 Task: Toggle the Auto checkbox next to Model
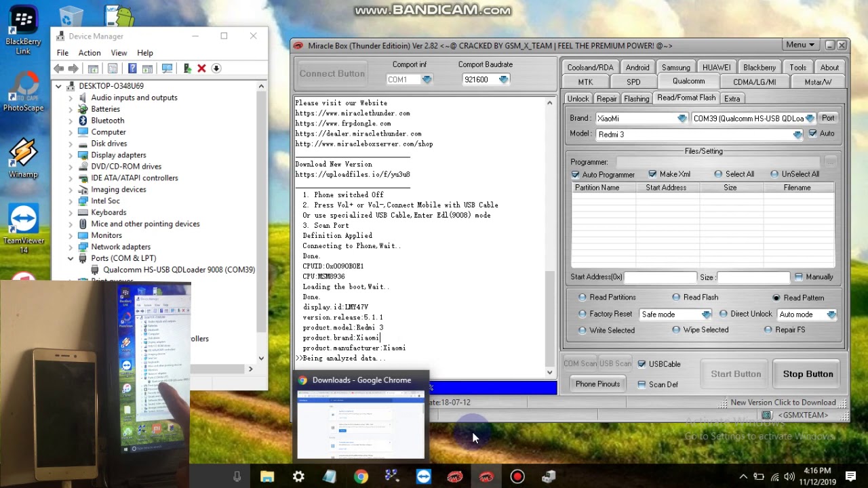click(x=812, y=134)
